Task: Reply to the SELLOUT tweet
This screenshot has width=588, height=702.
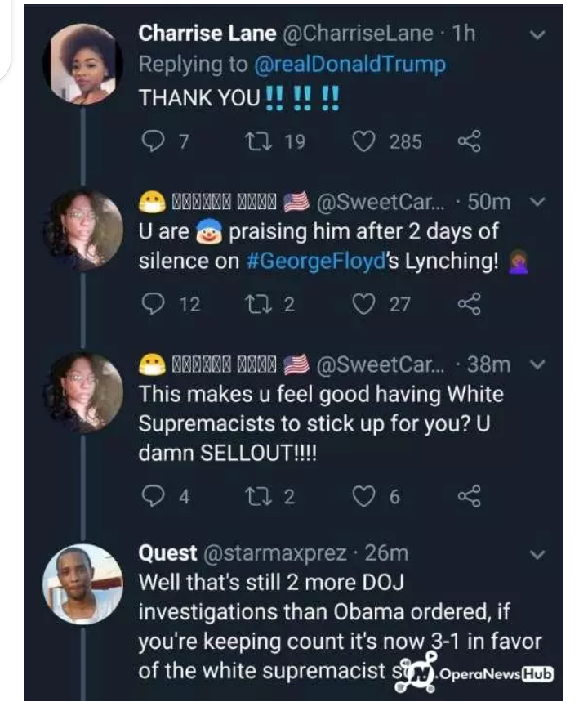Action: coord(153,496)
